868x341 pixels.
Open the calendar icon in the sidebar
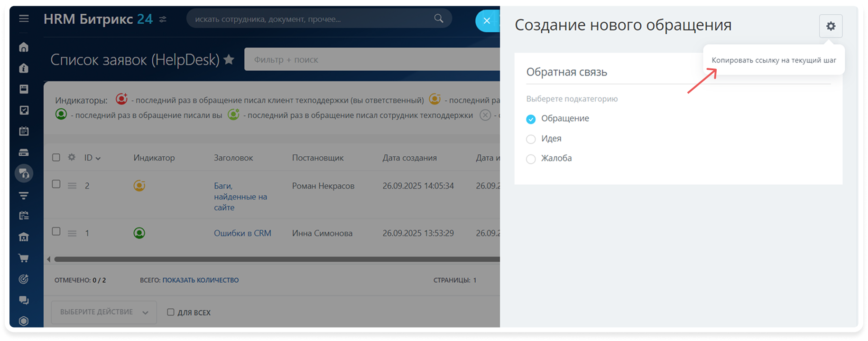24,131
